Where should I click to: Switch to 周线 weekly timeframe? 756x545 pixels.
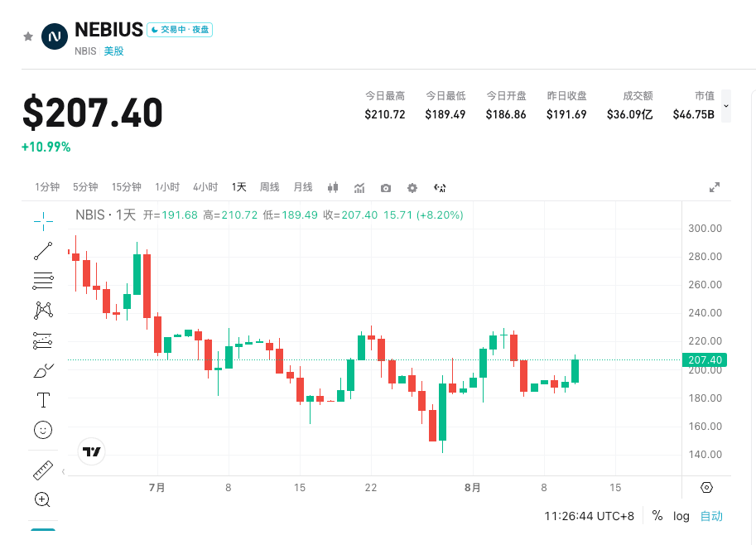click(x=269, y=187)
